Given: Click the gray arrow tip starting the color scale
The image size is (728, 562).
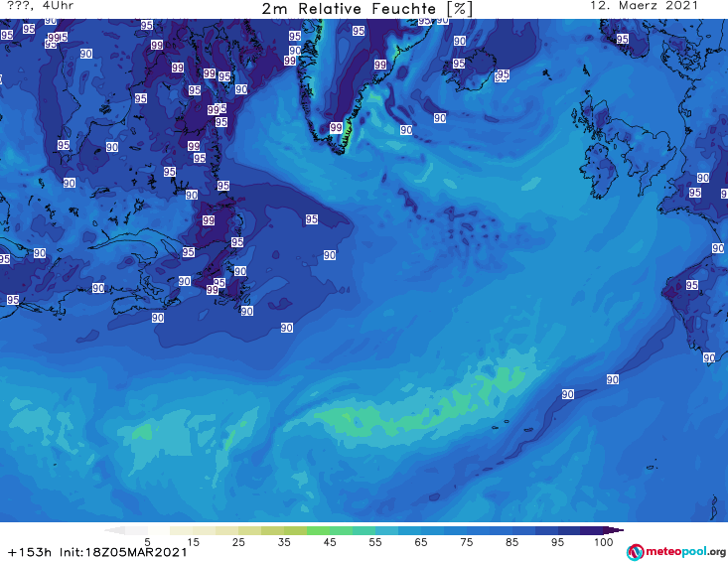Looking at the screenshot, I should coord(114,530).
